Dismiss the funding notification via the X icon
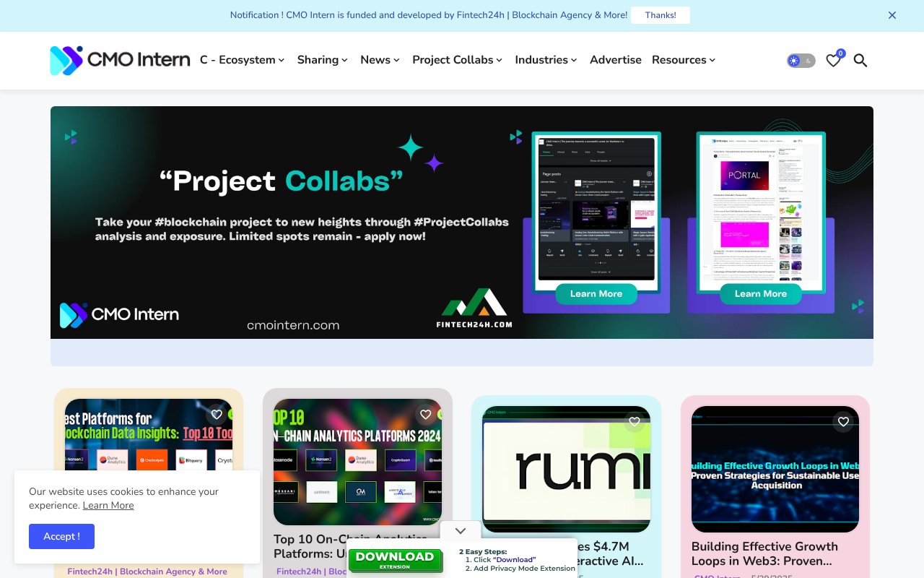The height and width of the screenshot is (578, 924). (x=892, y=15)
